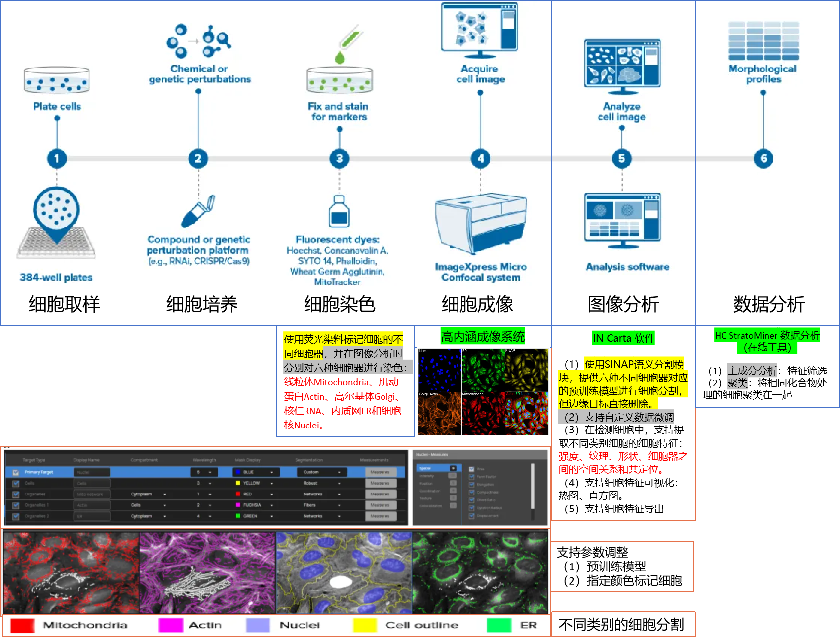Screen dimensions: 840x637
Task: Select the Position measures tab
Action: (x=438, y=483)
